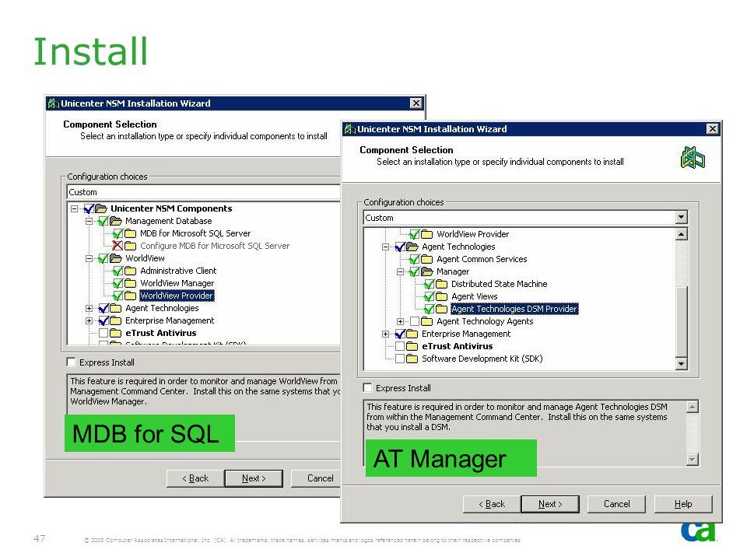
Task: Click the Help button
Action: (x=683, y=504)
